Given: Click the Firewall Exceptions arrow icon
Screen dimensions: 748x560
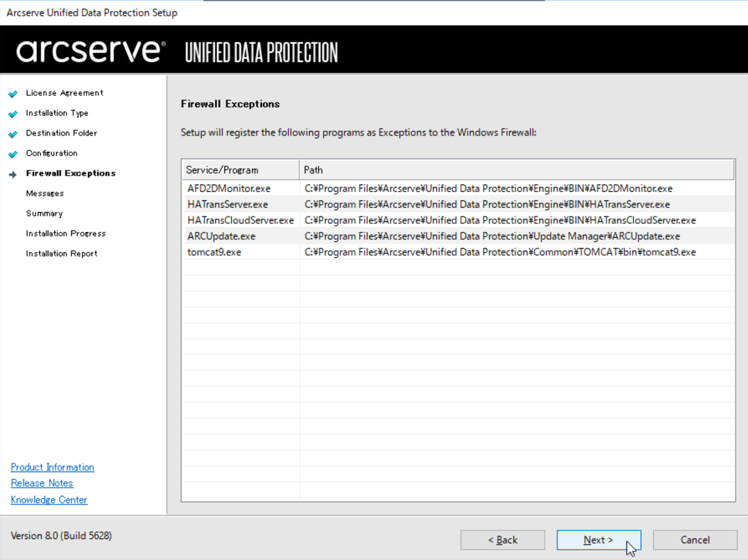Looking at the screenshot, I should (x=13, y=174).
